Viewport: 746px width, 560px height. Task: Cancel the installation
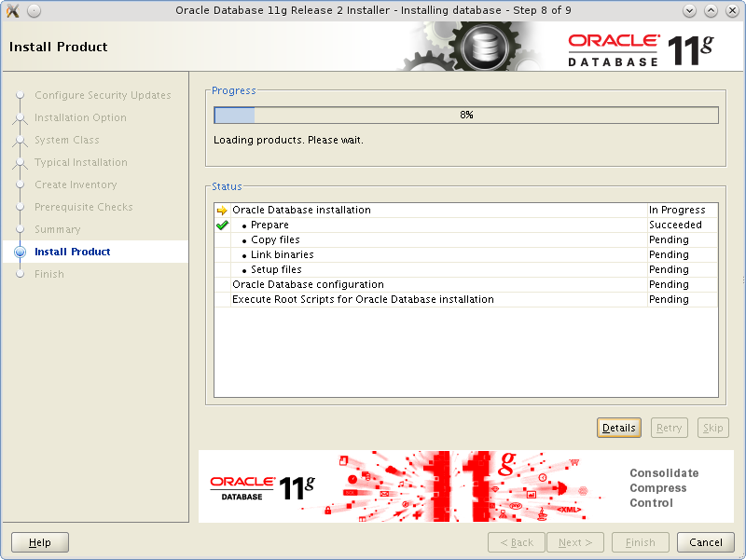click(x=705, y=542)
